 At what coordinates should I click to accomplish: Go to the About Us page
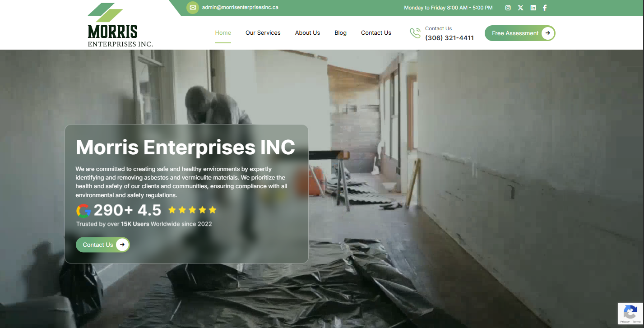point(307,33)
